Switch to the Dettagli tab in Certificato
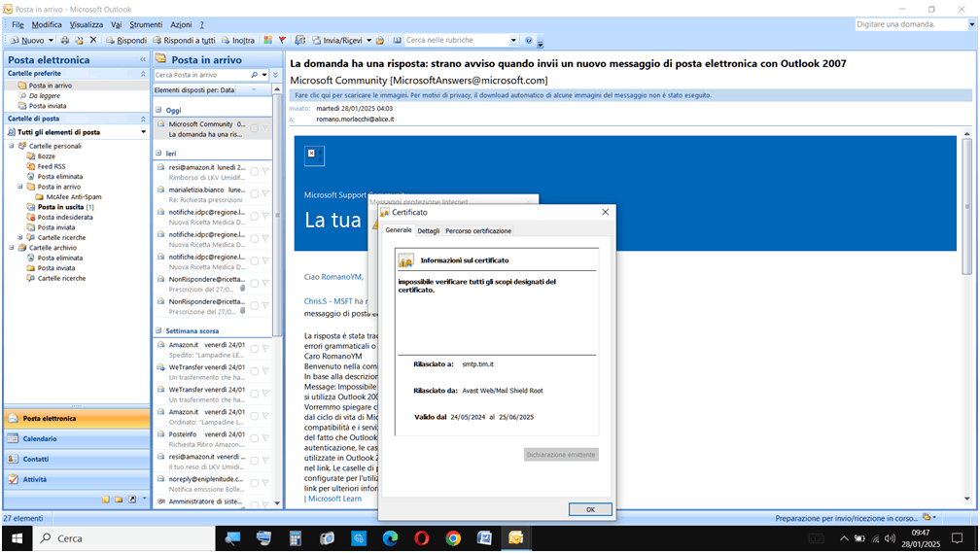This screenshot has width=980, height=553. 428,230
